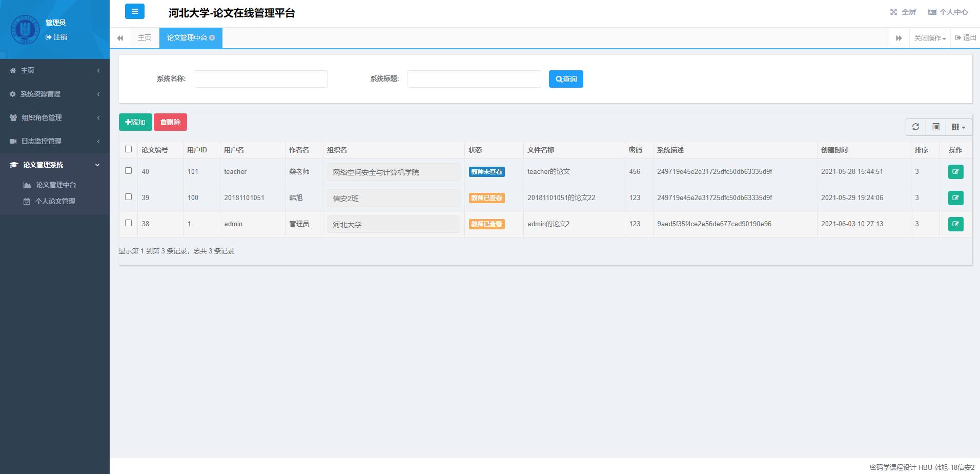Focus the 系统名称 input field
This screenshot has height=474, width=980.
coord(260,79)
